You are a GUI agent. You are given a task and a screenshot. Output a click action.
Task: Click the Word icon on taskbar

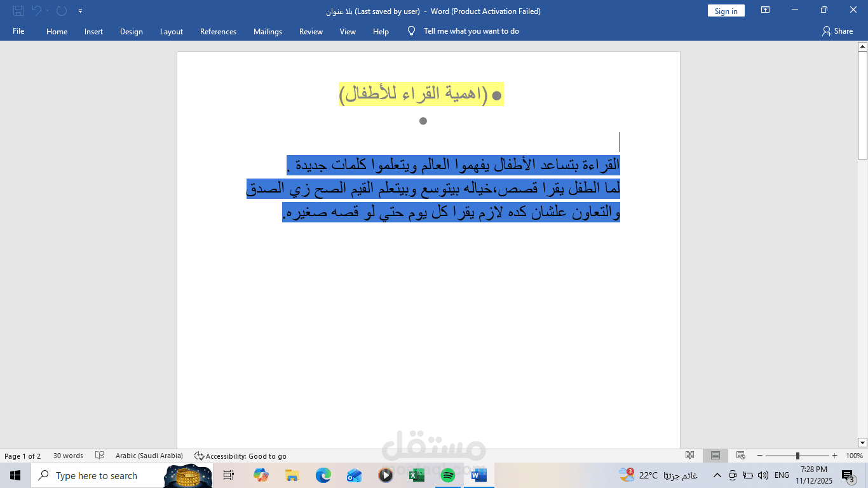point(479,475)
